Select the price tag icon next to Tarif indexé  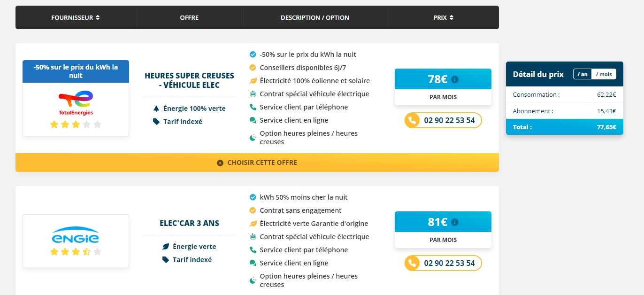pos(157,121)
